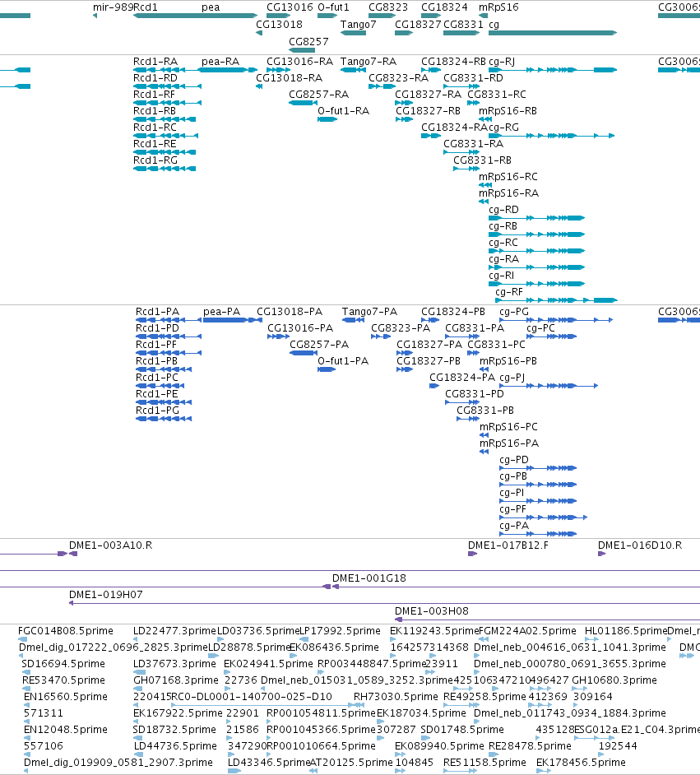This screenshot has height=775, width=700.
Task: Click transcript CG8331-RB
Action: pyautogui.click(x=483, y=160)
